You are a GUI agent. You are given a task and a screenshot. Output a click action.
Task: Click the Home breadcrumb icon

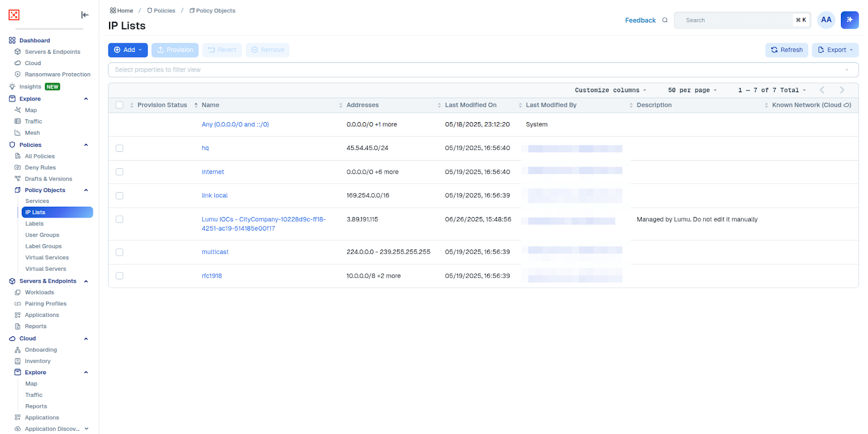[113, 10]
